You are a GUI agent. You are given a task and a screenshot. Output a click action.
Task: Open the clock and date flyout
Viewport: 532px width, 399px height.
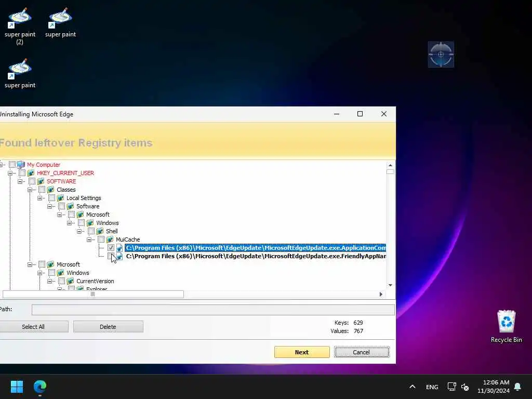click(494, 387)
